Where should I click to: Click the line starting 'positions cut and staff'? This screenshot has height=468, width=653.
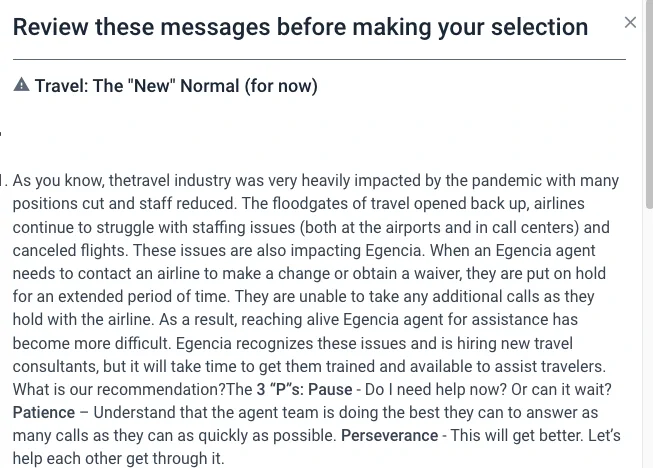[x=299, y=204]
